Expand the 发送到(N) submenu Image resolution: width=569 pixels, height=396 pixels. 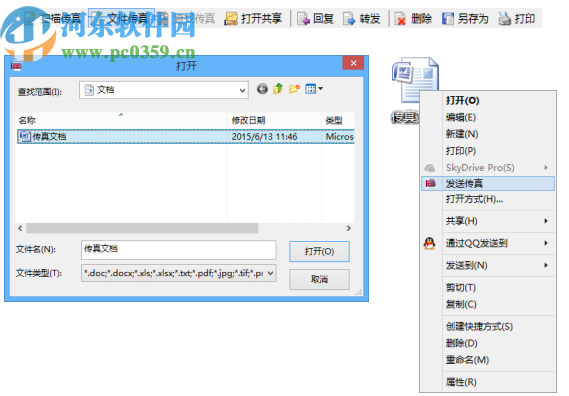488,265
